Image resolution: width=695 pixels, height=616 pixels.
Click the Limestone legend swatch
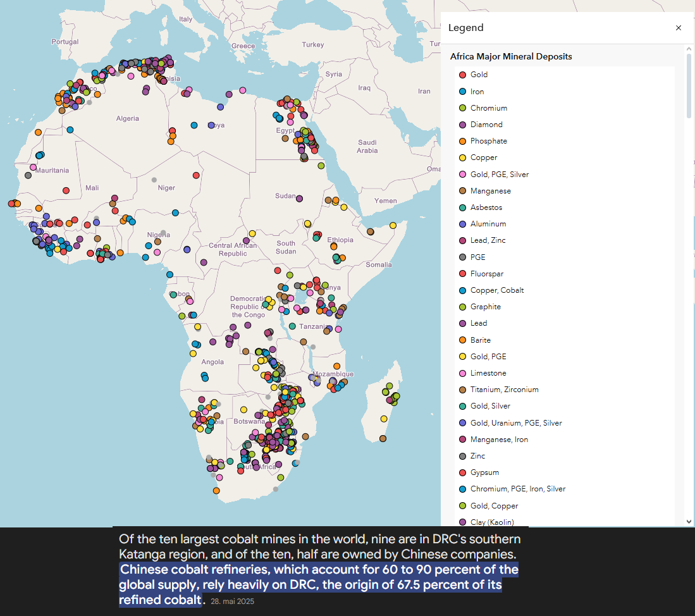[462, 373]
